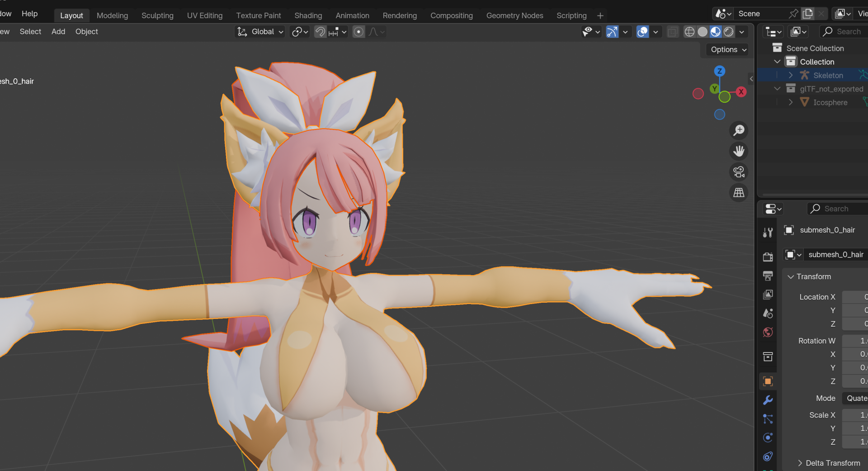Switch to wireframe viewport shading
This screenshot has width=868, height=471.
point(689,32)
